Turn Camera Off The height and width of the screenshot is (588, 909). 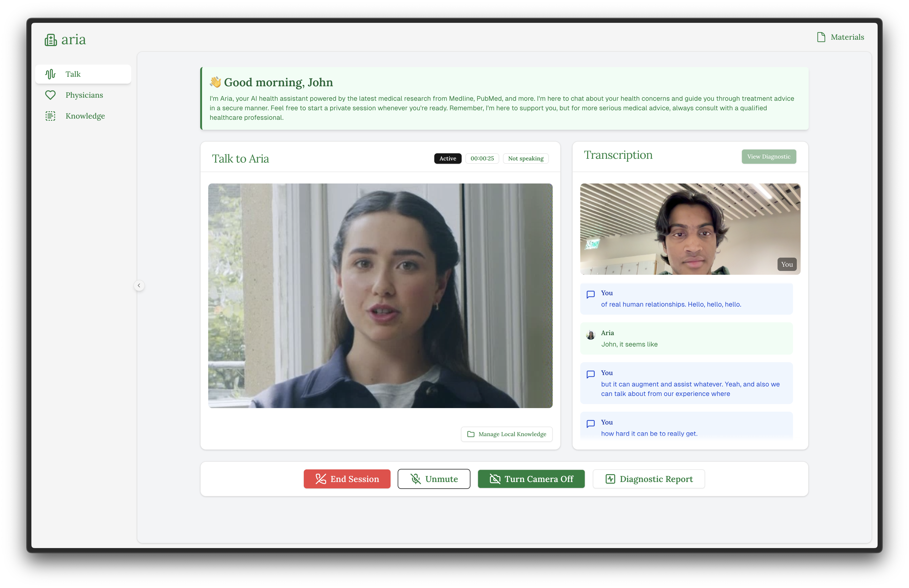coord(531,479)
